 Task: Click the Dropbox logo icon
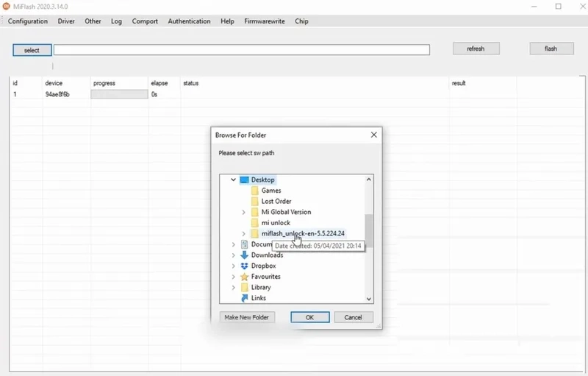(x=245, y=266)
